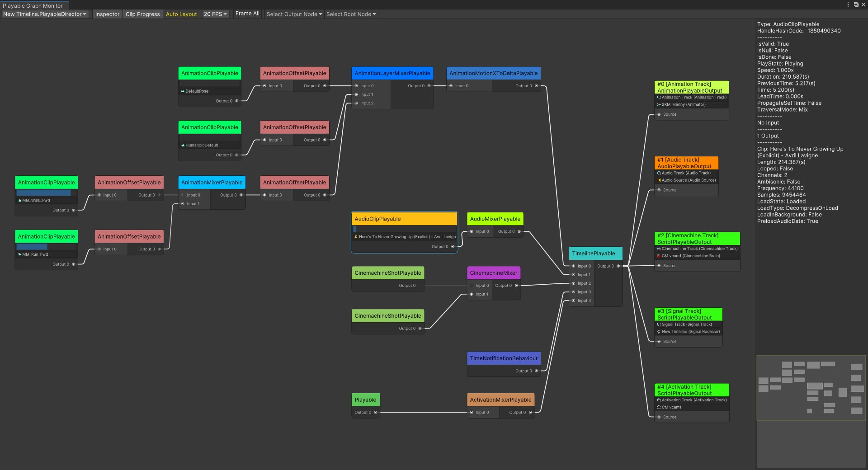Click the Signal Receiver icon beside New Timeline
868x470 pixels.
pyautogui.click(x=658, y=332)
